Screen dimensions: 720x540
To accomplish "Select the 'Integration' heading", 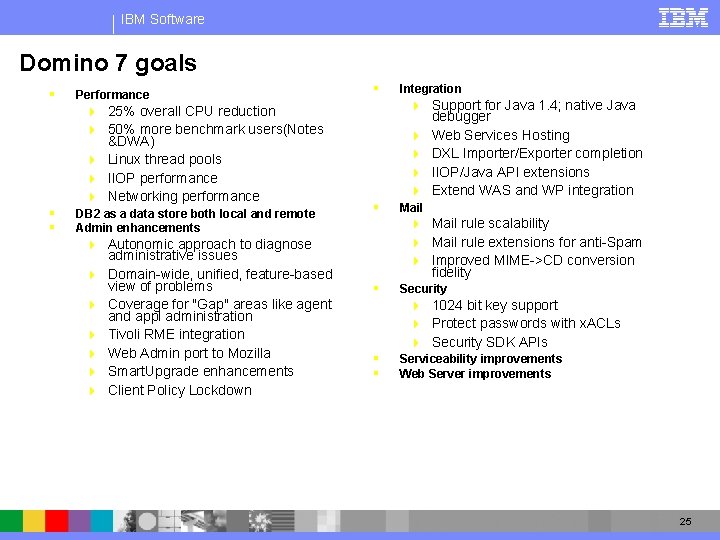I will point(430,89).
